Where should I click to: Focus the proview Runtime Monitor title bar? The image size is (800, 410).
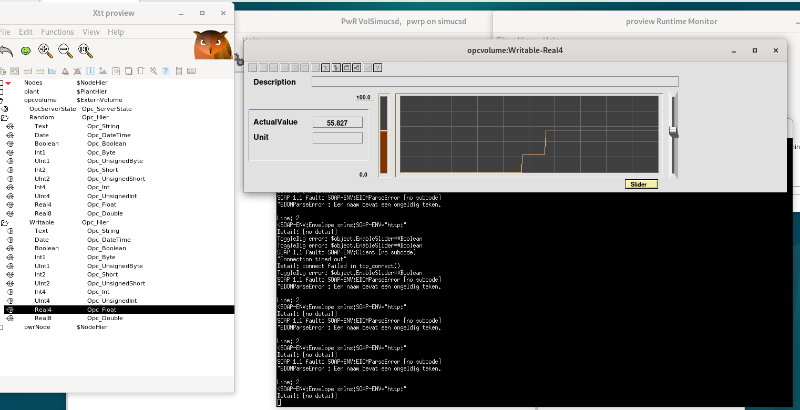coord(671,21)
